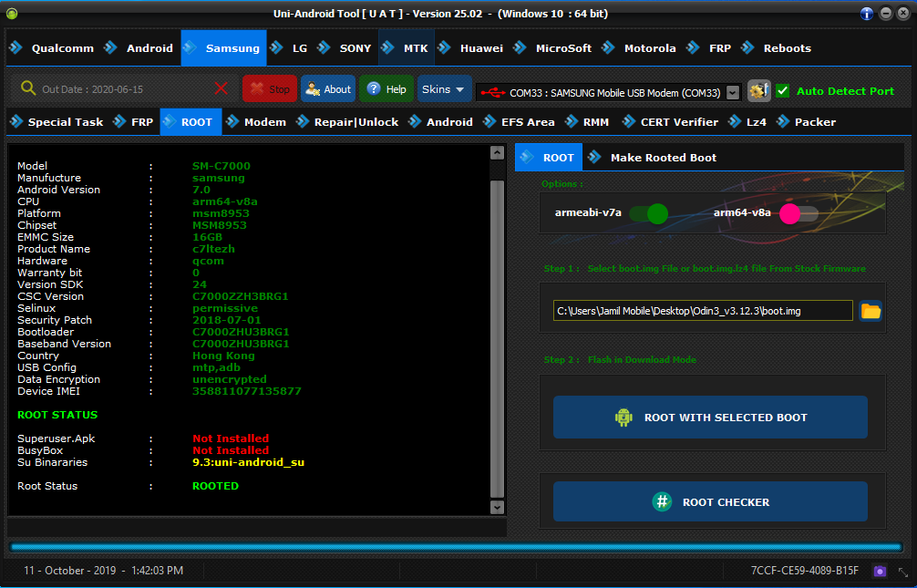
Task: Click the info icon in title bar
Action: pyautogui.click(x=867, y=14)
